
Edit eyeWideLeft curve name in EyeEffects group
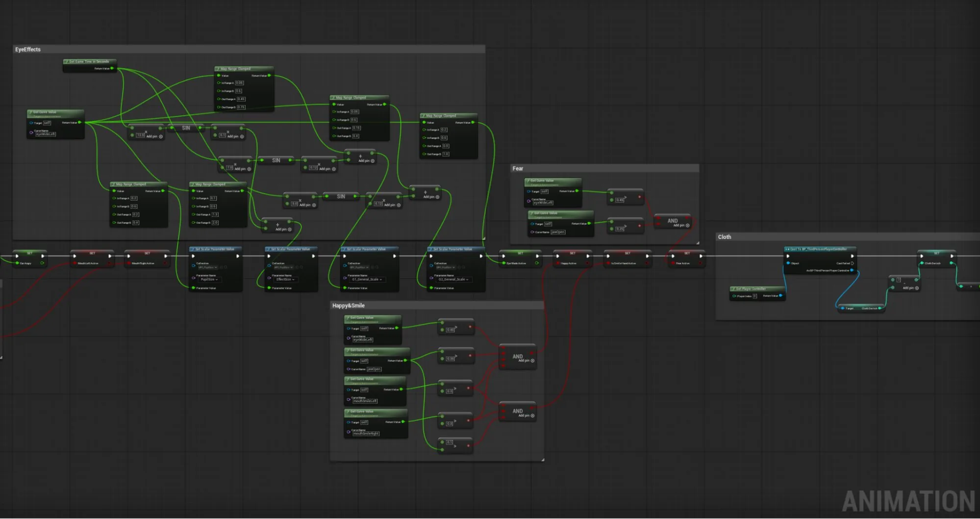coord(45,134)
